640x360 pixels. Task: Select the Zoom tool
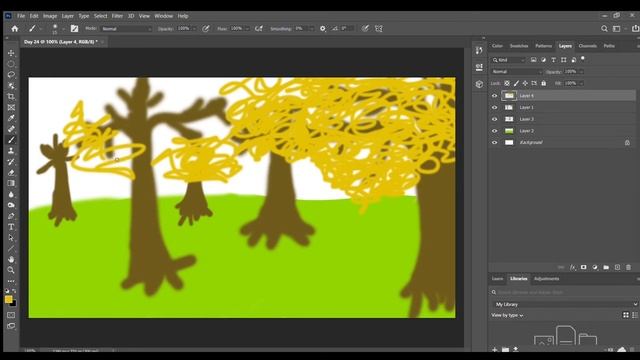tap(11, 270)
